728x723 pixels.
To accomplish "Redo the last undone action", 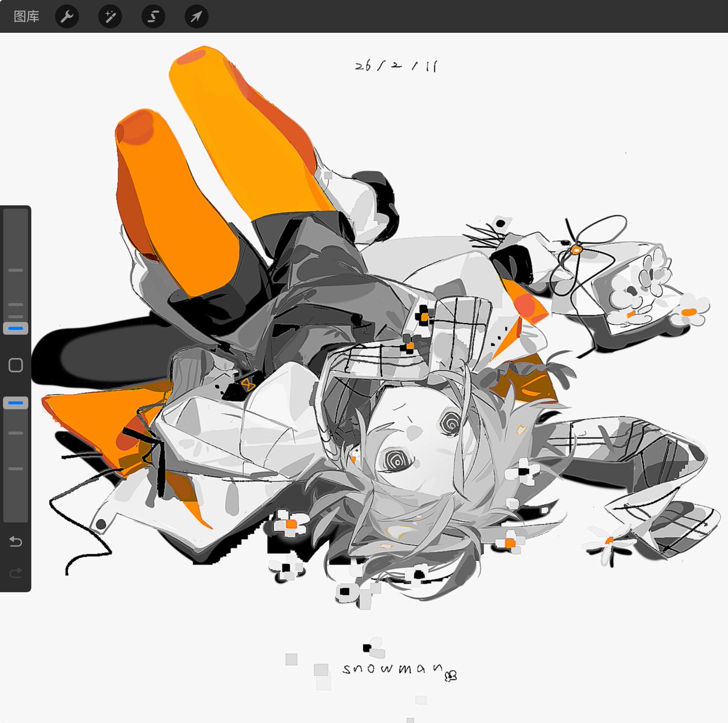I will coord(16,572).
